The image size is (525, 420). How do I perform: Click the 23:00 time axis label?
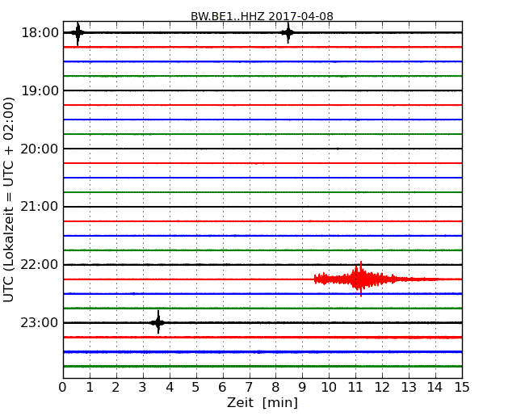tap(40, 323)
